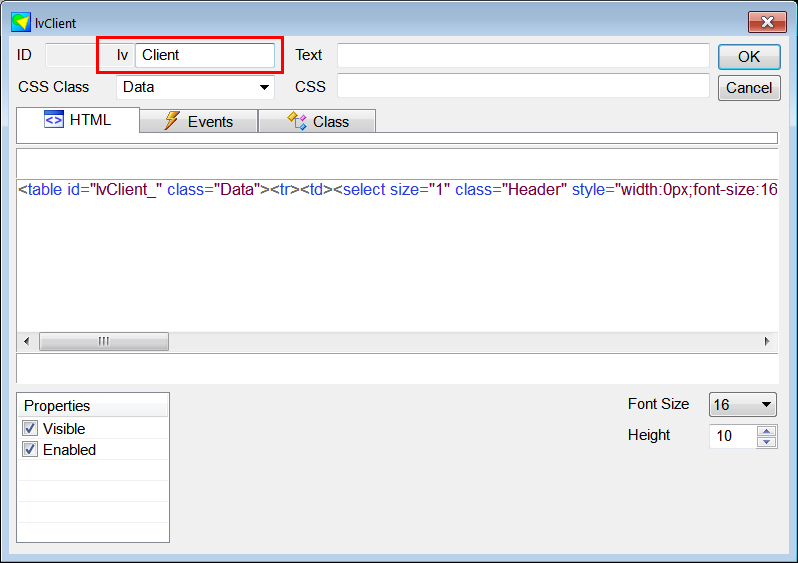Increase Height with the up arrow
Viewport: 798px width, 563px height.
tap(766, 431)
